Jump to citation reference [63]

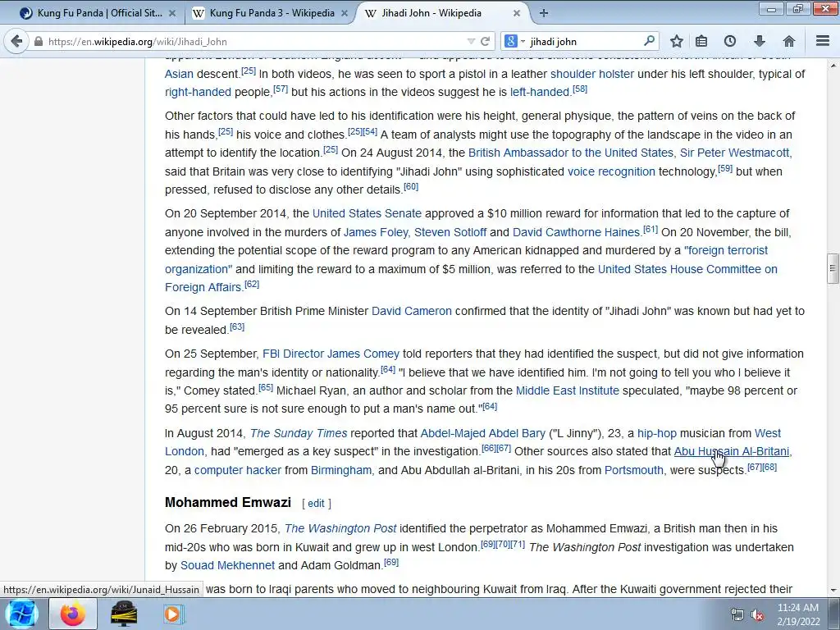point(237,326)
